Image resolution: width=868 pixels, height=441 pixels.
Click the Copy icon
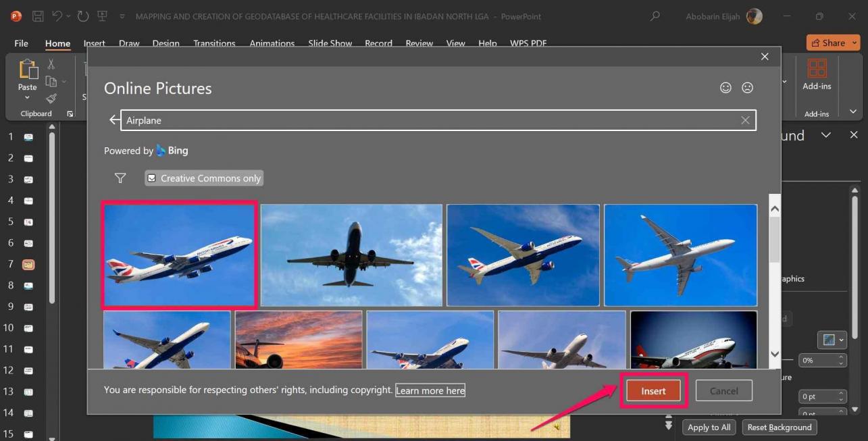[51, 81]
